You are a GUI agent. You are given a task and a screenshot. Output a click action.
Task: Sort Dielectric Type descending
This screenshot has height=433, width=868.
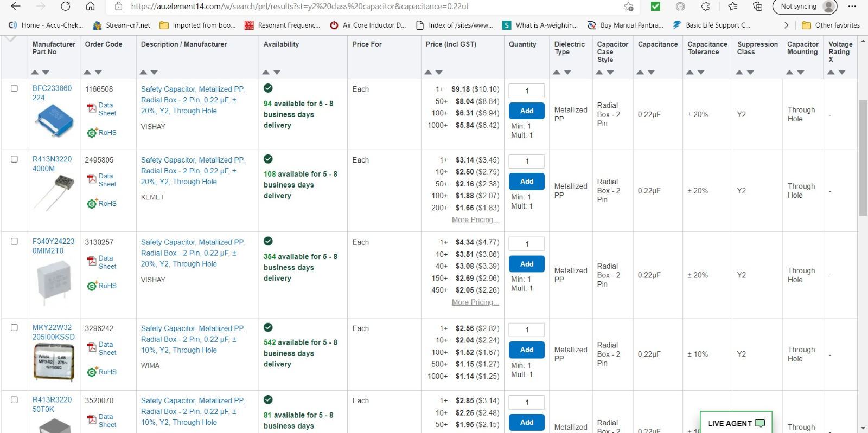(567, 72)
